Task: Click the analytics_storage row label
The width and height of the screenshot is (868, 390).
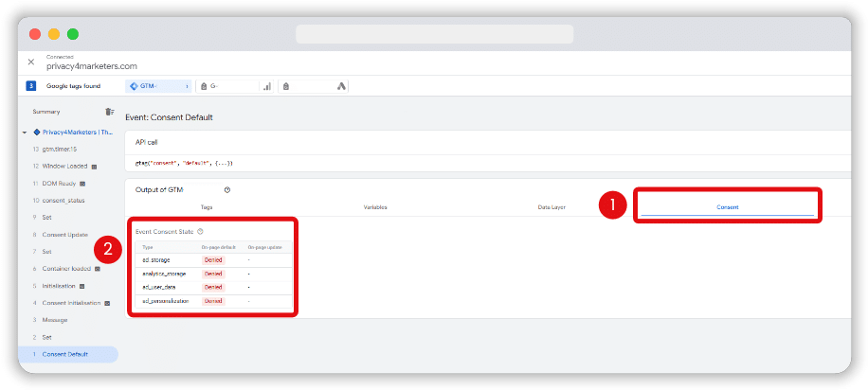Action: [164, 274]
